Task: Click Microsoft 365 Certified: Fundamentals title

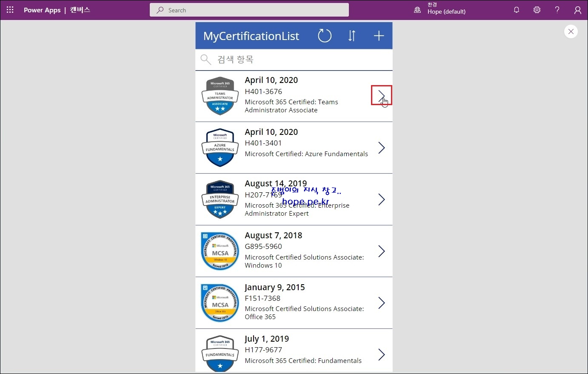Action: coord(303,361)
